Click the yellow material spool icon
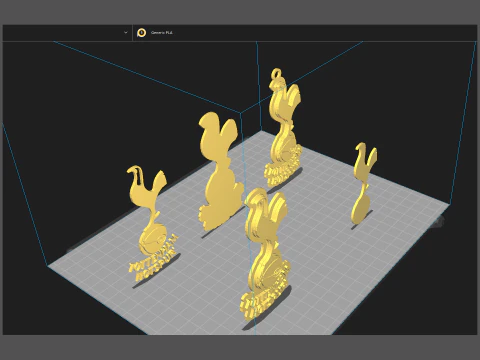This screenshot has height=360, width=480. pos(142,33)
